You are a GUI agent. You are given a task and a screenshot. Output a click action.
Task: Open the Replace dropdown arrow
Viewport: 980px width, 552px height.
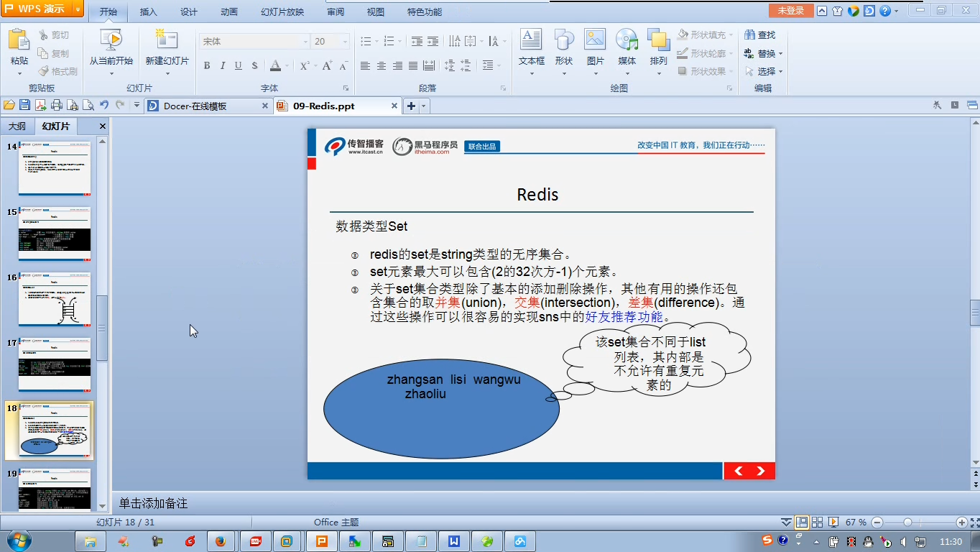click(x=781, y=53)
